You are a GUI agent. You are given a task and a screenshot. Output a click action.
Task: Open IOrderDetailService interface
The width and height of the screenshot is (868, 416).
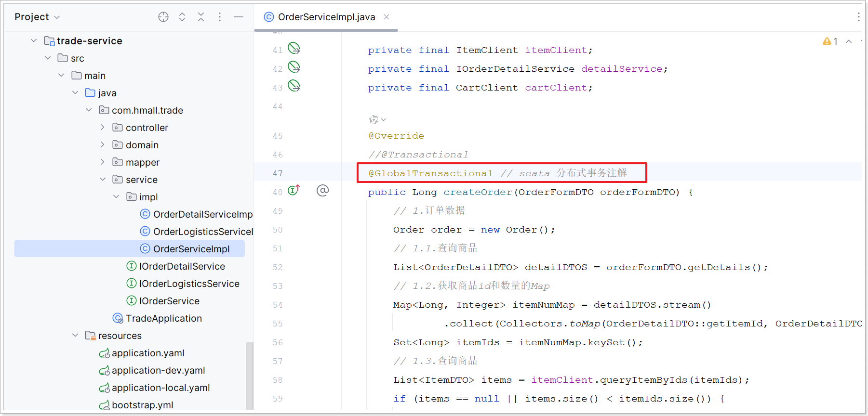pos(182,266)
